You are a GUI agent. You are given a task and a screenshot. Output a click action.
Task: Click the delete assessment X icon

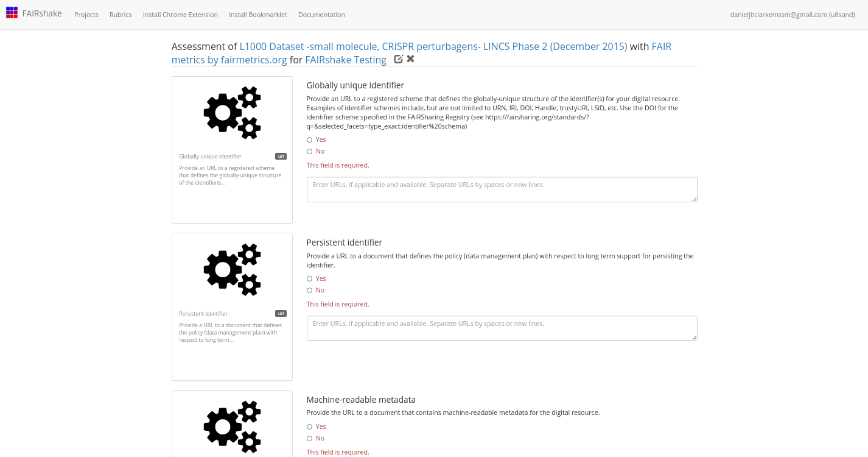(x=411, y=59)
